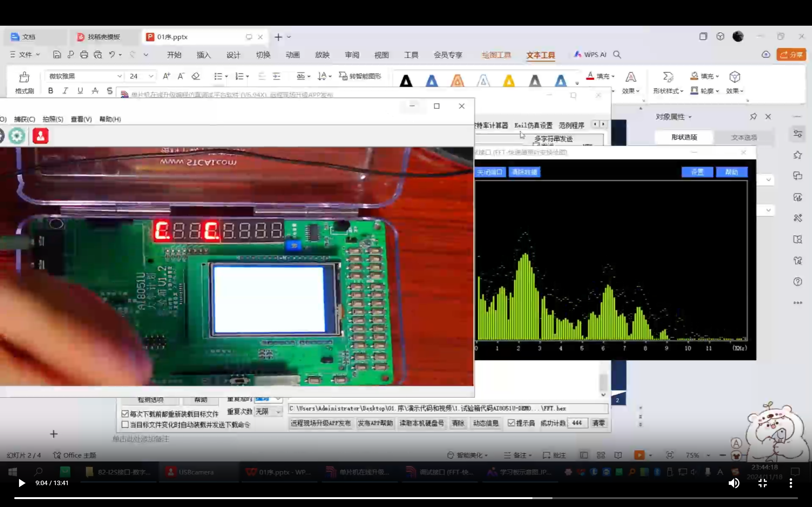Click the green gear settings icon in camera window
The image size is (812, 507).
(x=17, y=136)
